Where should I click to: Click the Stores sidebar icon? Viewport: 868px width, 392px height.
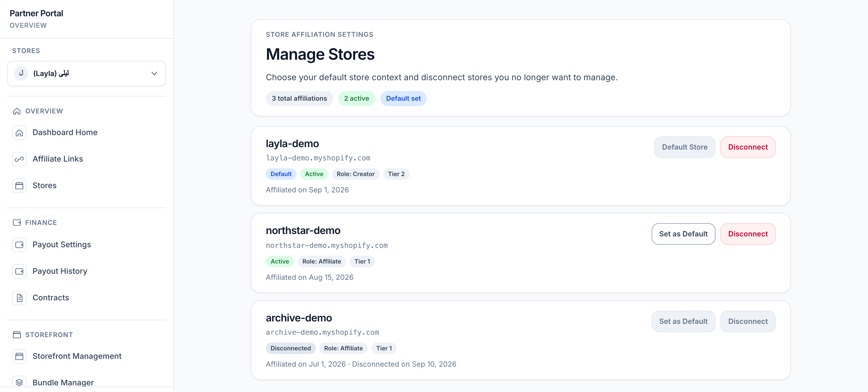(x=19, y=186)
